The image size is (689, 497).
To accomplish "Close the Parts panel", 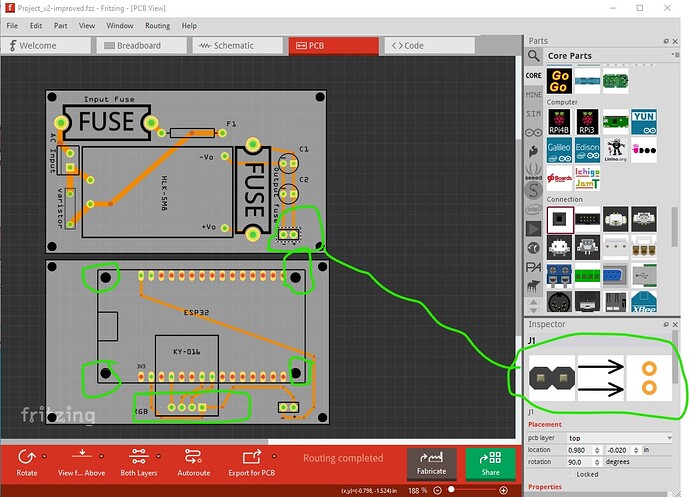I will click(x=675, y=41).
